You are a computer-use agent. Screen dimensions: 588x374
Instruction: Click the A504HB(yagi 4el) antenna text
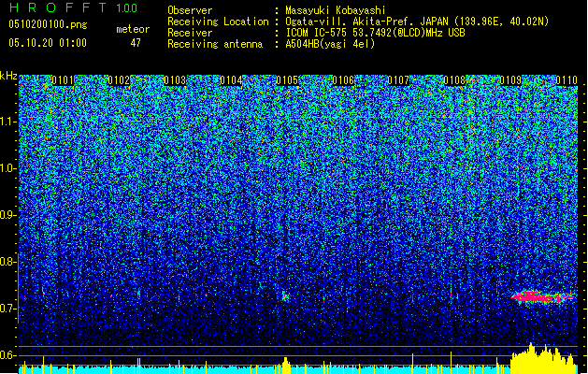click(330, 44)
